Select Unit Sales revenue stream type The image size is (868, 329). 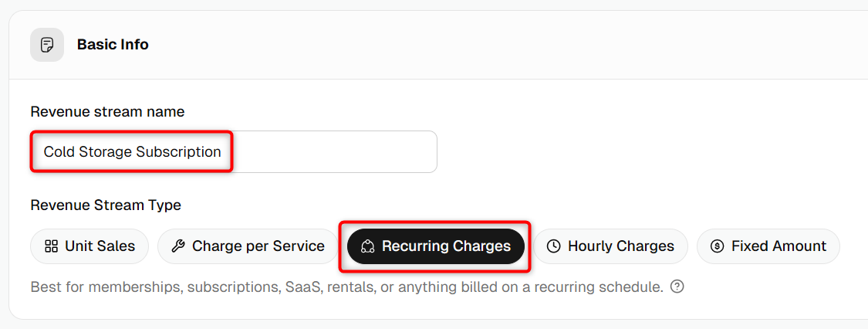[90, 246]
